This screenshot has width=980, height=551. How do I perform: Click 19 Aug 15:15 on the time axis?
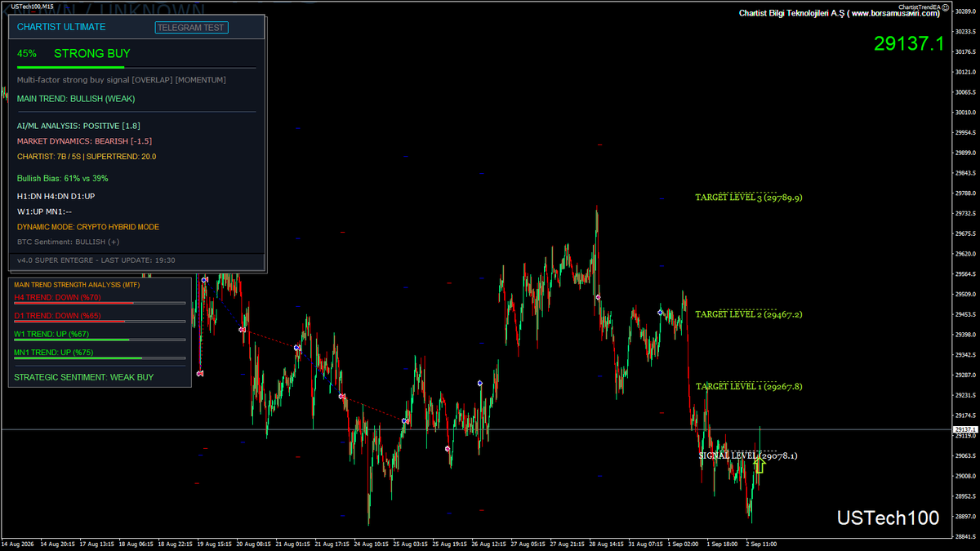[x=213, y=544]
